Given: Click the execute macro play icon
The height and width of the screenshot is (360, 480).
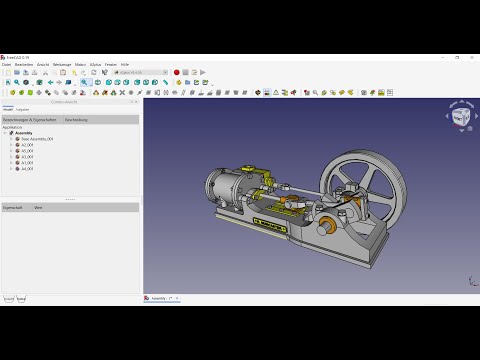Looking at the screenshot, I should [x=203, y=72].
